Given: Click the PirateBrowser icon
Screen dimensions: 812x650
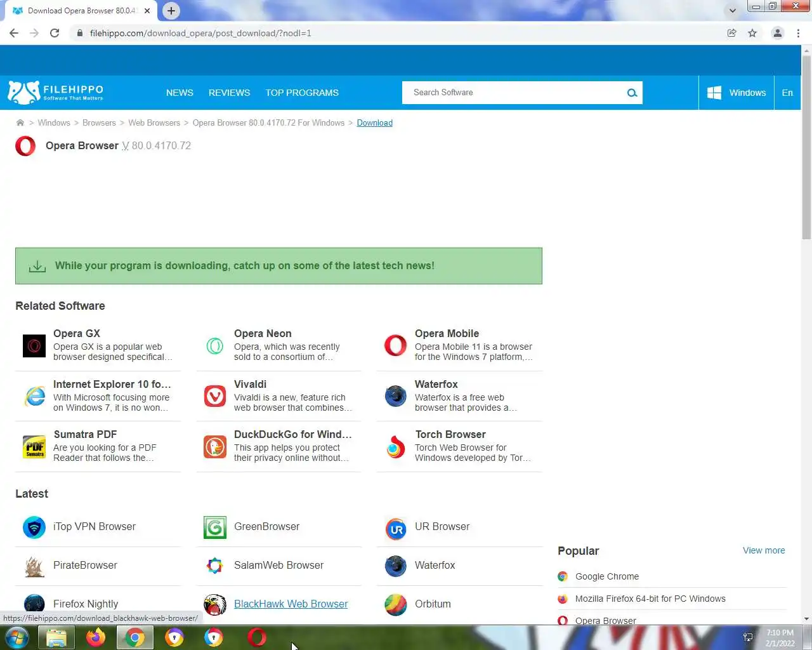Looking at the screenshot, I should [x=34, y=566].
